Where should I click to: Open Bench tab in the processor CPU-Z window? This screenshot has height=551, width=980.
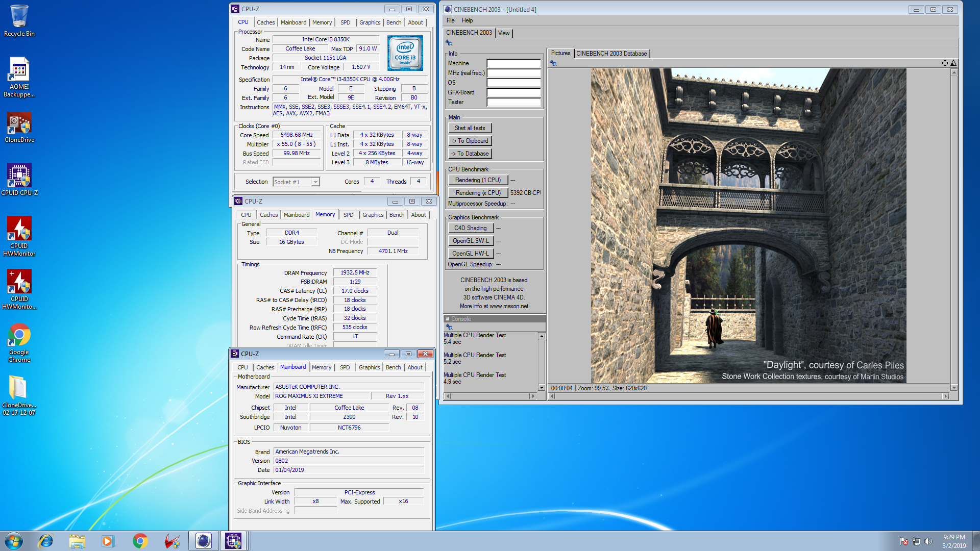[394, 22]
